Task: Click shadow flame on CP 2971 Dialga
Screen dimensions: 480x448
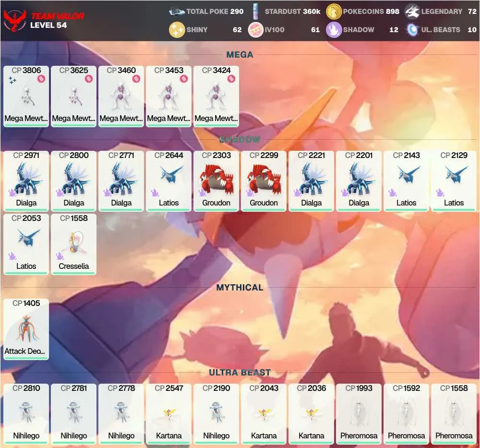Action: (12, 193)
